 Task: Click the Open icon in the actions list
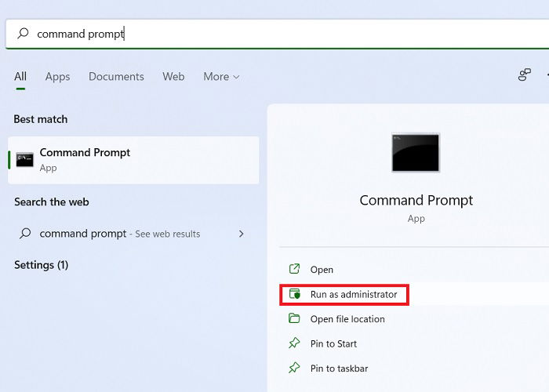click(x=294, y=269)
